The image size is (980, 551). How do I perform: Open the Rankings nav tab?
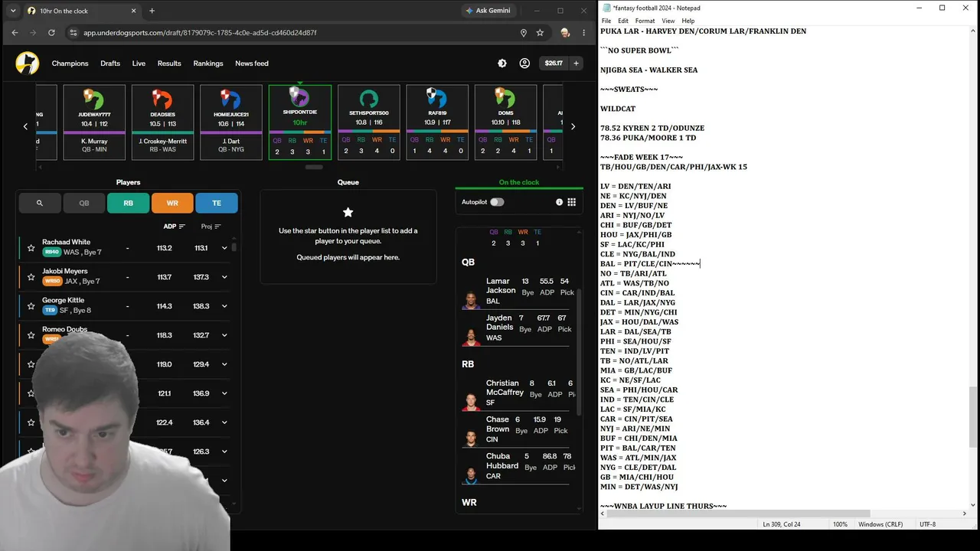click(208, 64)
